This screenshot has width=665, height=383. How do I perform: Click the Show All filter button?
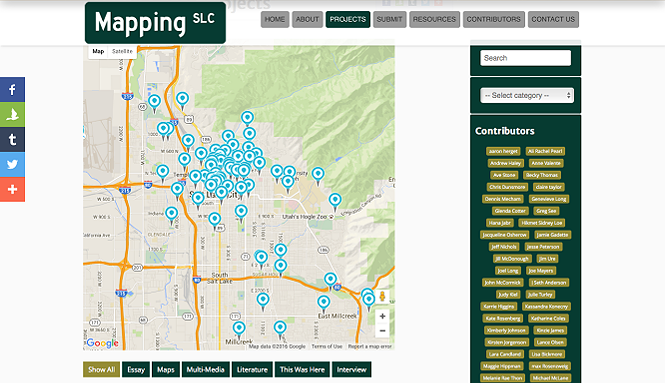[101, 369]
